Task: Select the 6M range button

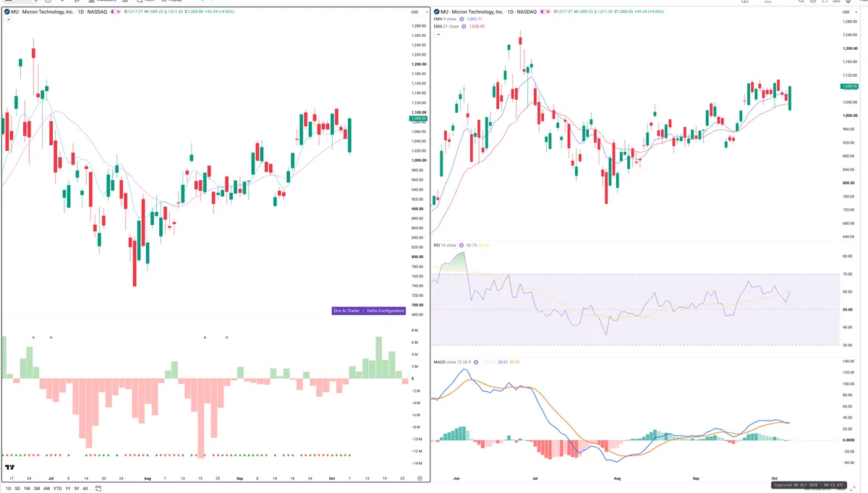Action: [46, 489]
